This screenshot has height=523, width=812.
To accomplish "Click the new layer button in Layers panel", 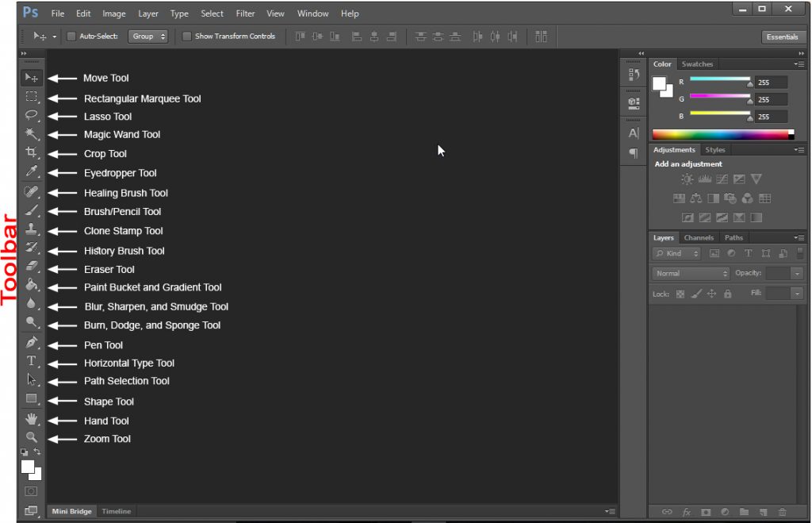I will tap(764, 513).
